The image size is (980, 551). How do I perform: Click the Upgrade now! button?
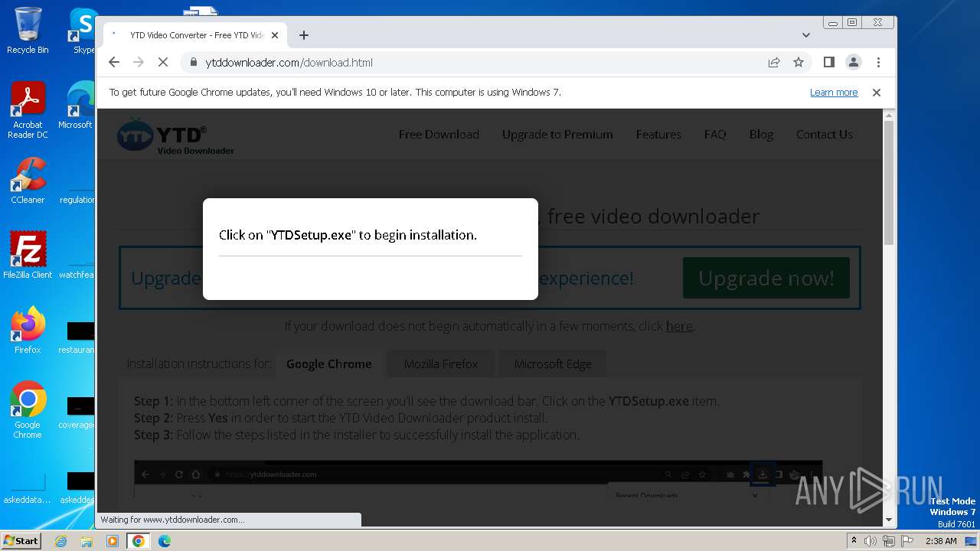(766, 278)
